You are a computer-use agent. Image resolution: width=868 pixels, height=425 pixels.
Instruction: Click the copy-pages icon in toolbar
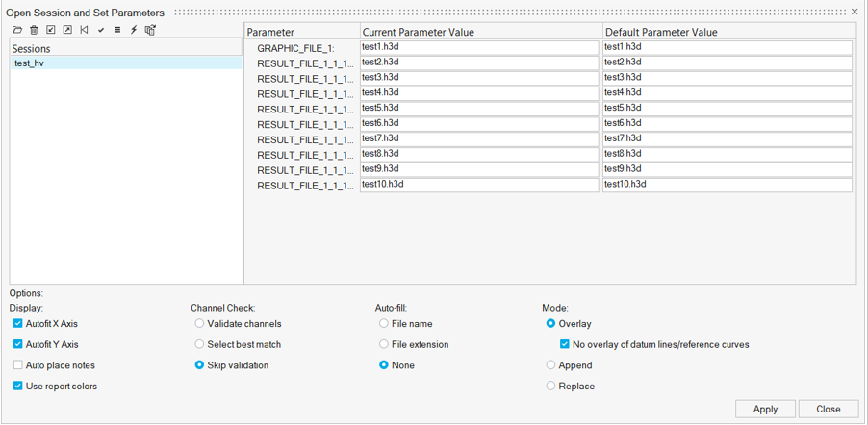[x=150, y=30]
